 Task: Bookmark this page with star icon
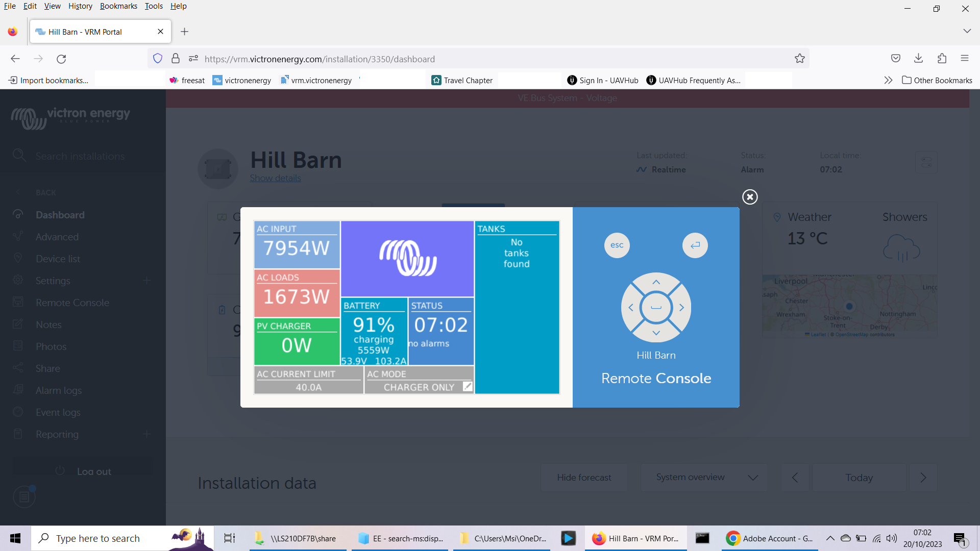(799, 59)
